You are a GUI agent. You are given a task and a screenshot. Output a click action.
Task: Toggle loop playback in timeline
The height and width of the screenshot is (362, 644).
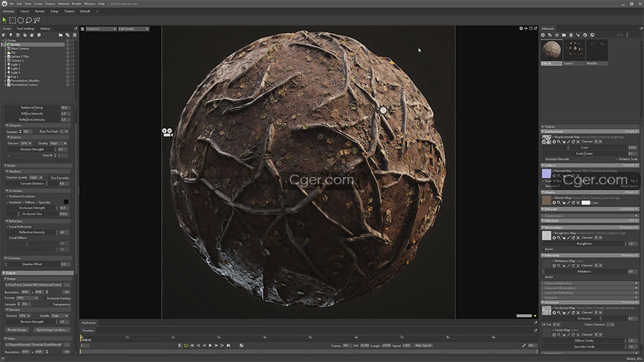click(x=186, y=346)
